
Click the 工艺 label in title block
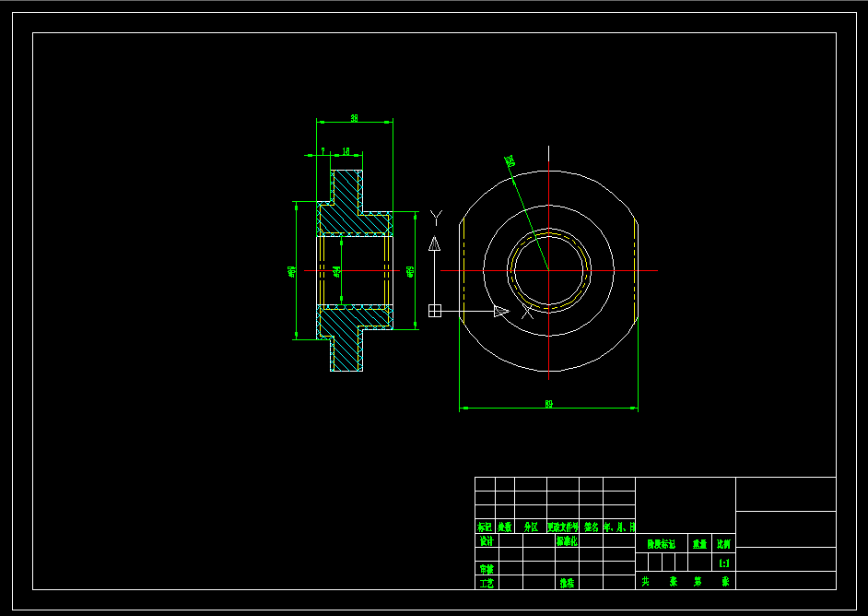click(x=487, y=583)
